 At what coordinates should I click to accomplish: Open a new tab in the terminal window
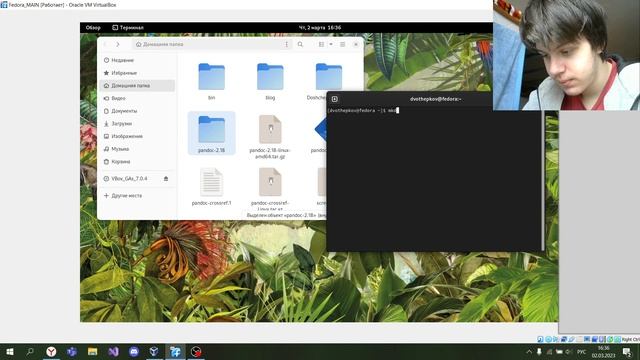335,99
